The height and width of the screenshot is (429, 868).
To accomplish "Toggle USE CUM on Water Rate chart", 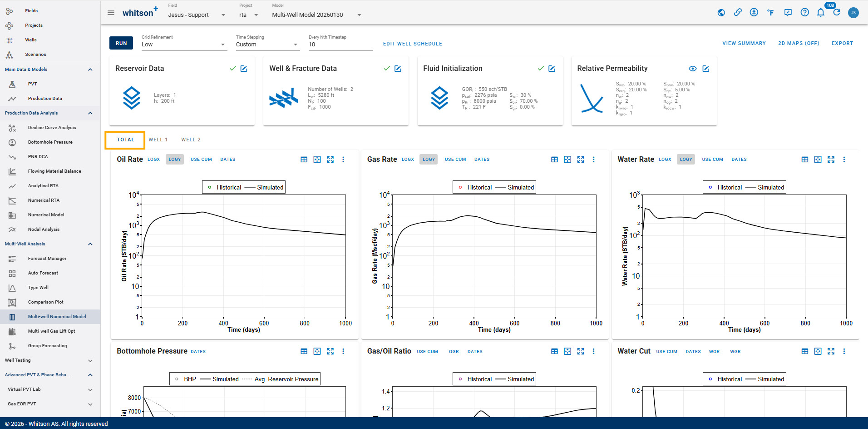I will coord(712,160).
